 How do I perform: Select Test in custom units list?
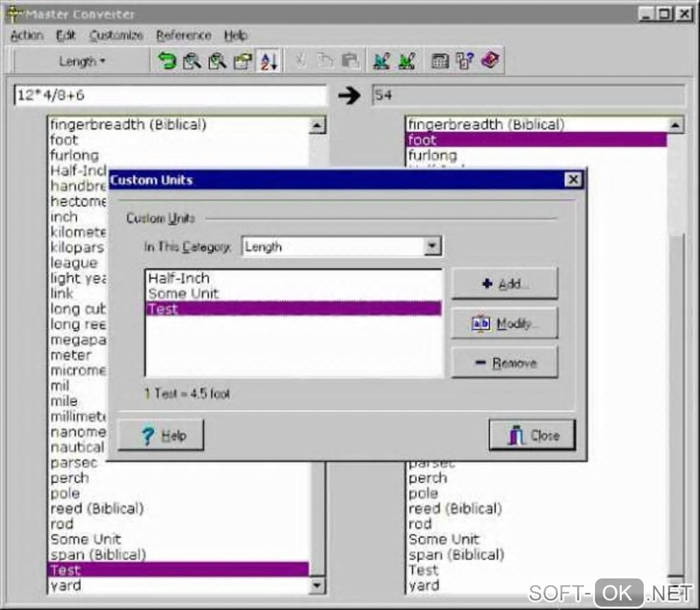[294, 309]
